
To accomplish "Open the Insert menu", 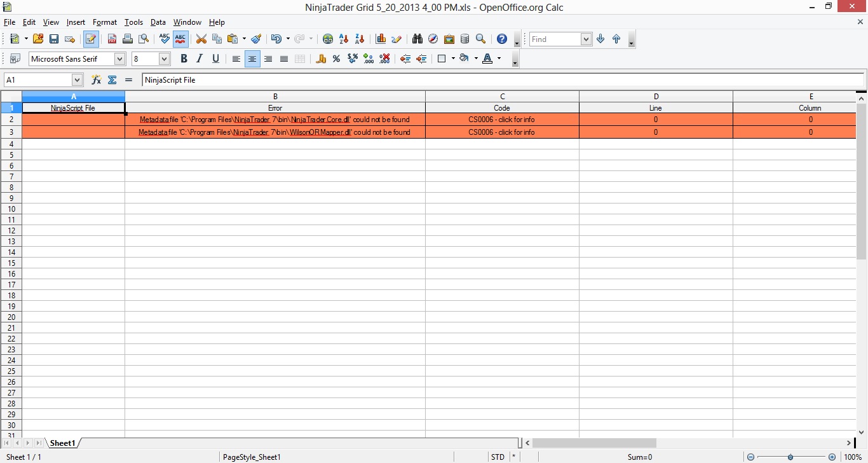I will pyautogui.click(x=76, y=22).
